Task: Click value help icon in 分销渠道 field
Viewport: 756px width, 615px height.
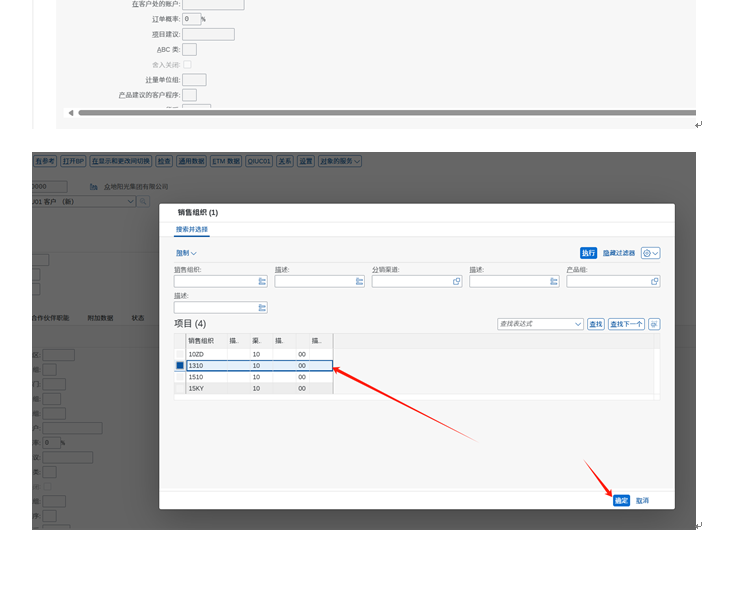Action: click(x=457, y=282)
